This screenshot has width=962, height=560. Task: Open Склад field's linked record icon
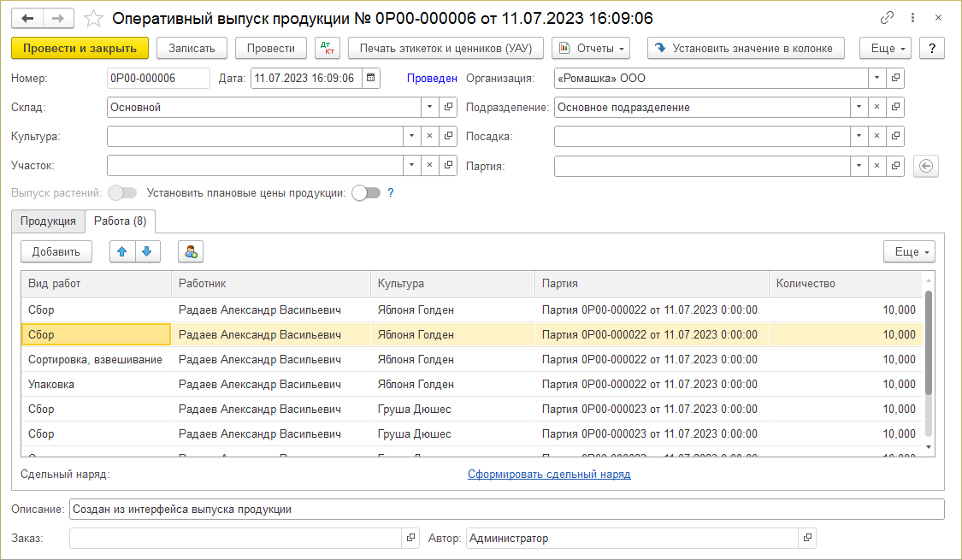coord(449,108)
